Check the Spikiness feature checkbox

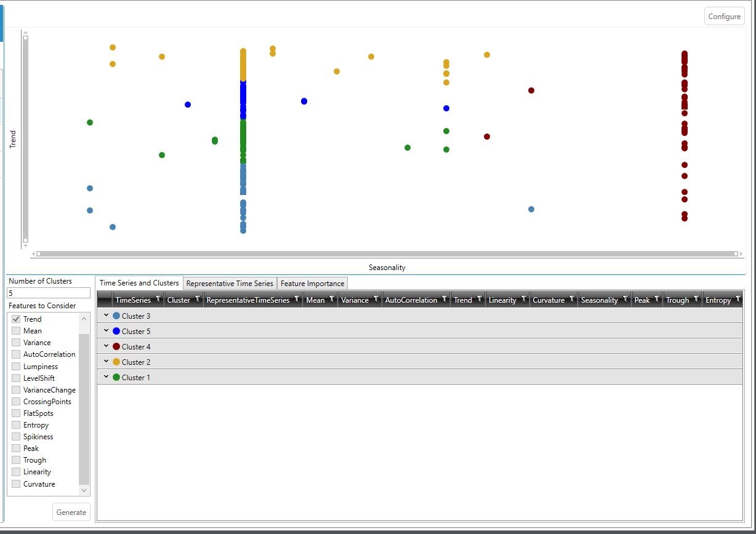click(16, 437)
